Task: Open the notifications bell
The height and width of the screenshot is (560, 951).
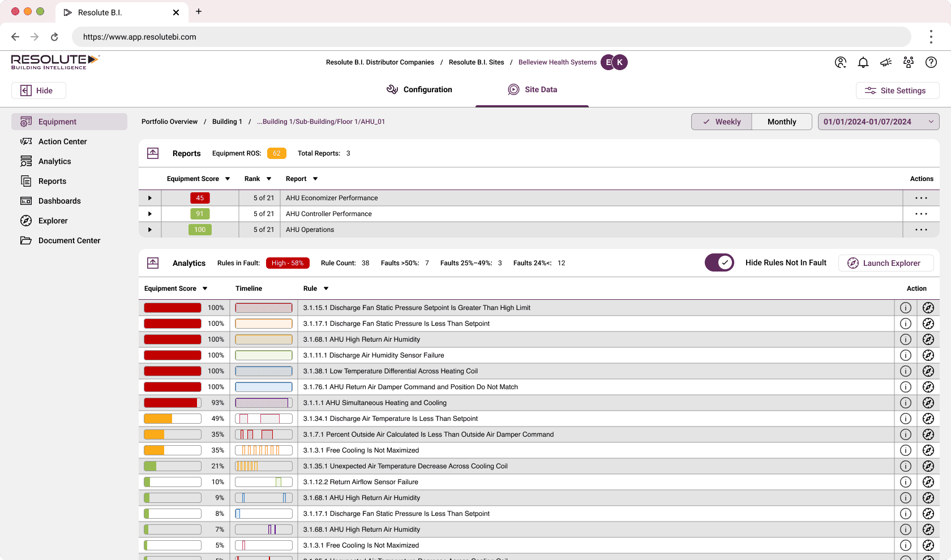Action: point(863,62)
